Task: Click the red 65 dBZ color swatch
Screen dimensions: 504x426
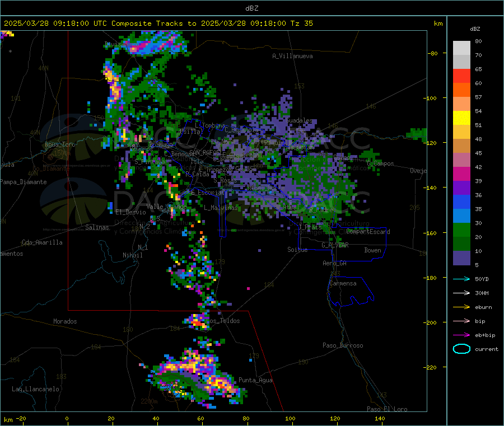Action: [x=461, y=76]
